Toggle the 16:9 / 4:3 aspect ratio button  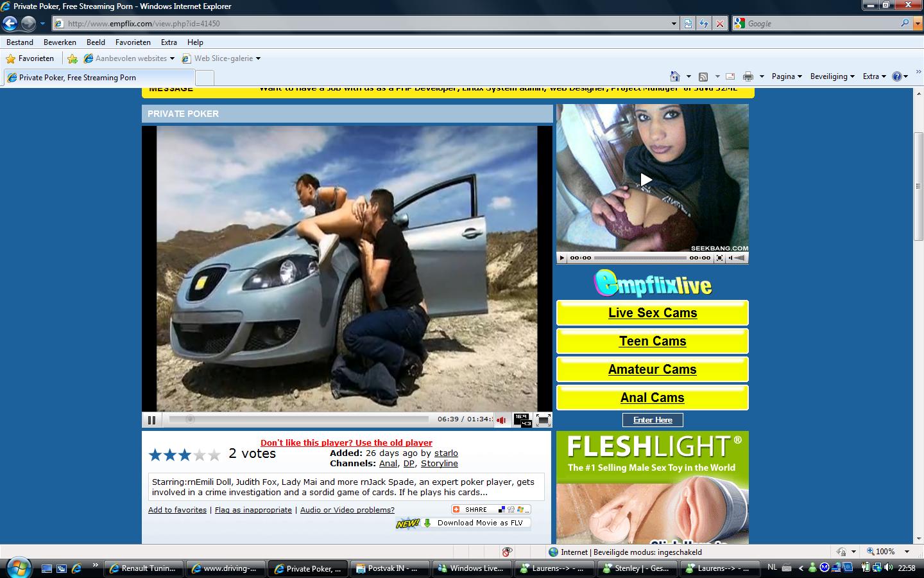click(x=522, y=420)
